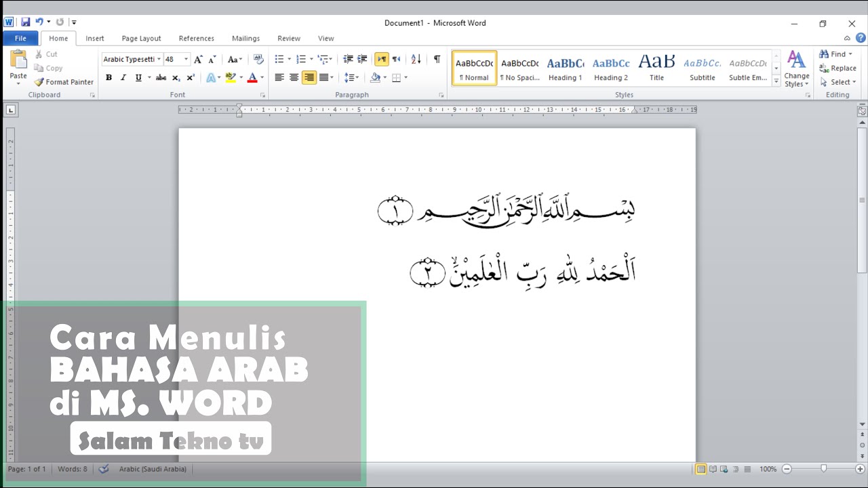
Task: Toggle Bold formatting
Action: (x=108, y=78)
